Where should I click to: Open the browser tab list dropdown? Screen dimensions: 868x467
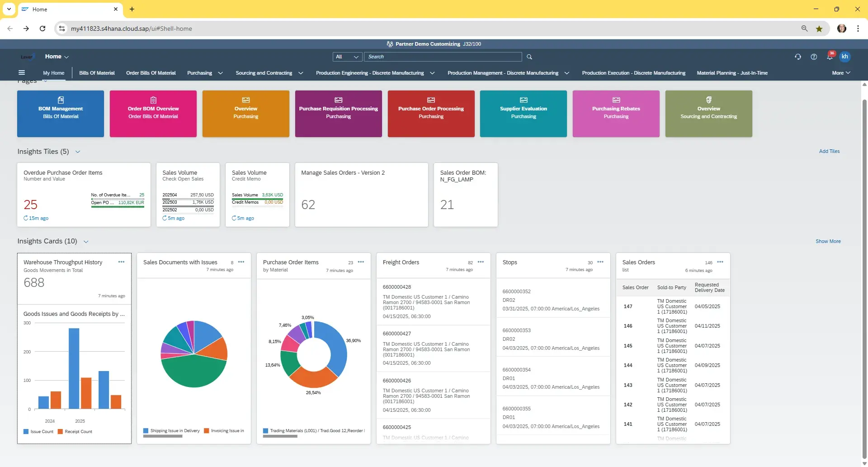9,9
